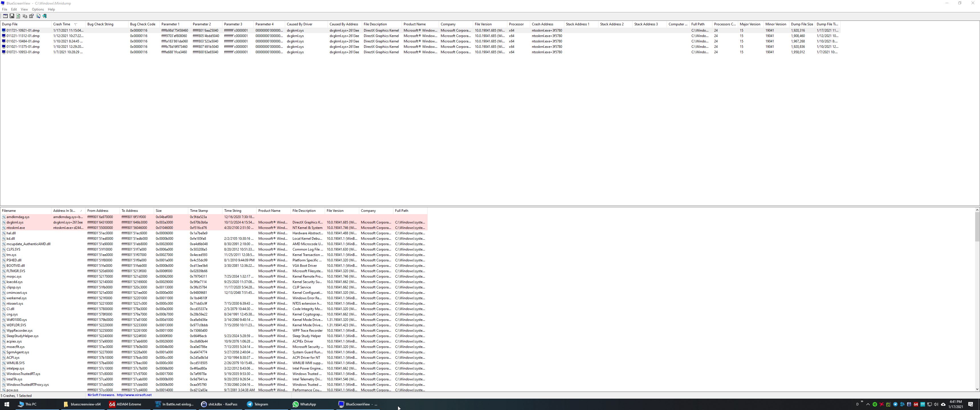The image size is (980, 410).
Task: Sort by Bug Check Code column
Action: click(x=143, y=24)
